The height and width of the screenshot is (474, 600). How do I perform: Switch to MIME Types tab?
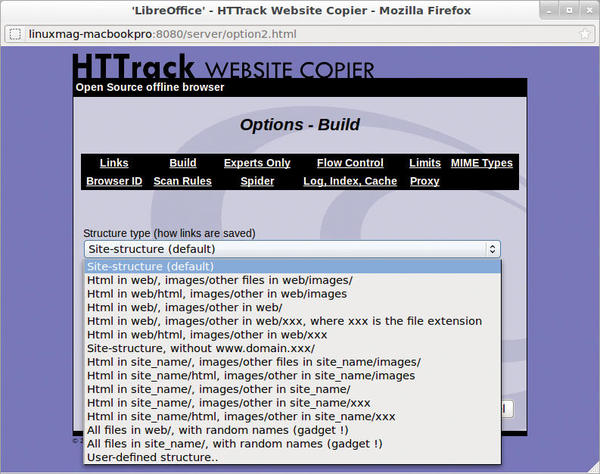481,163
